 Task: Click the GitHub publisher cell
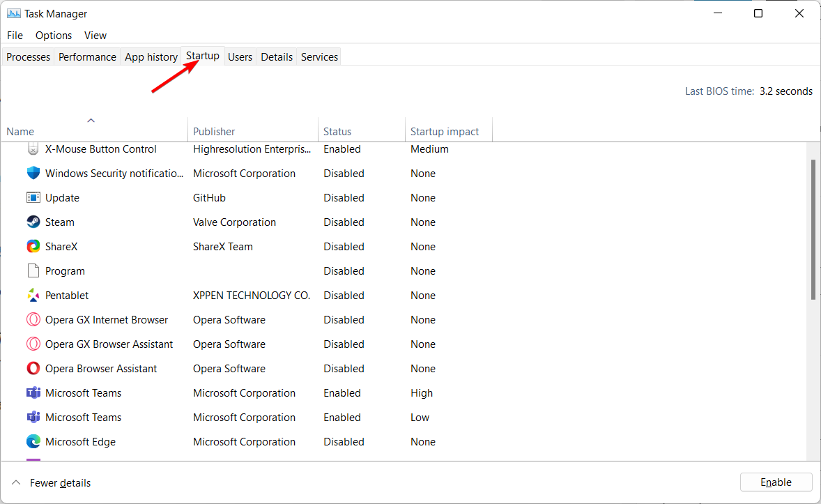(x=209, y=197)
